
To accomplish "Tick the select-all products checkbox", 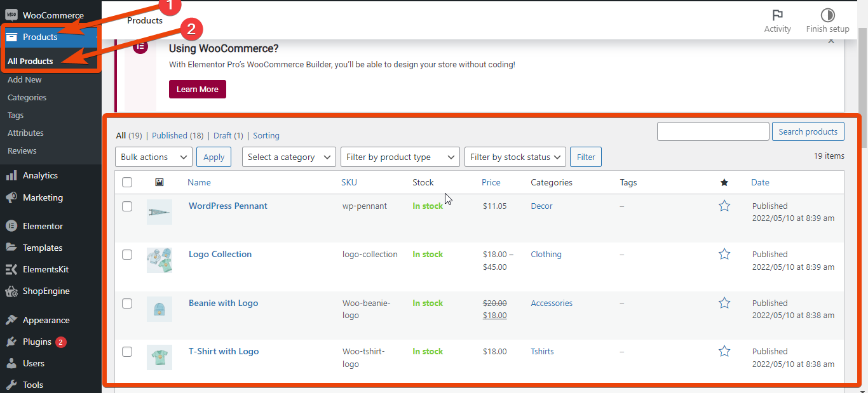I will coord(127,182).
